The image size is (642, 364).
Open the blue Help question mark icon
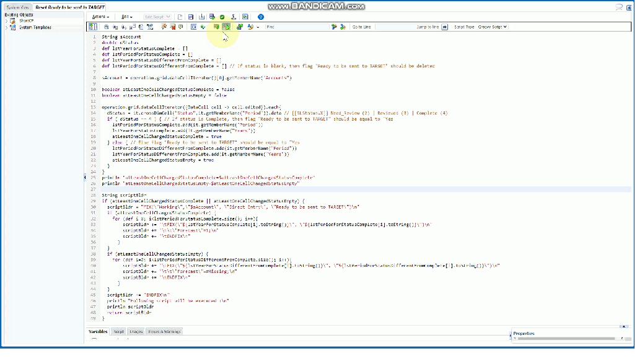click(x=261, y=17)
